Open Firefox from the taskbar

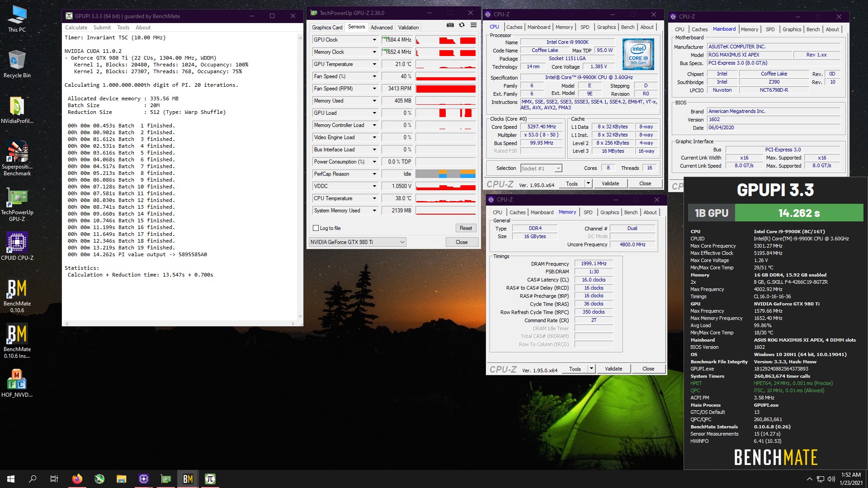pos(77,479)
